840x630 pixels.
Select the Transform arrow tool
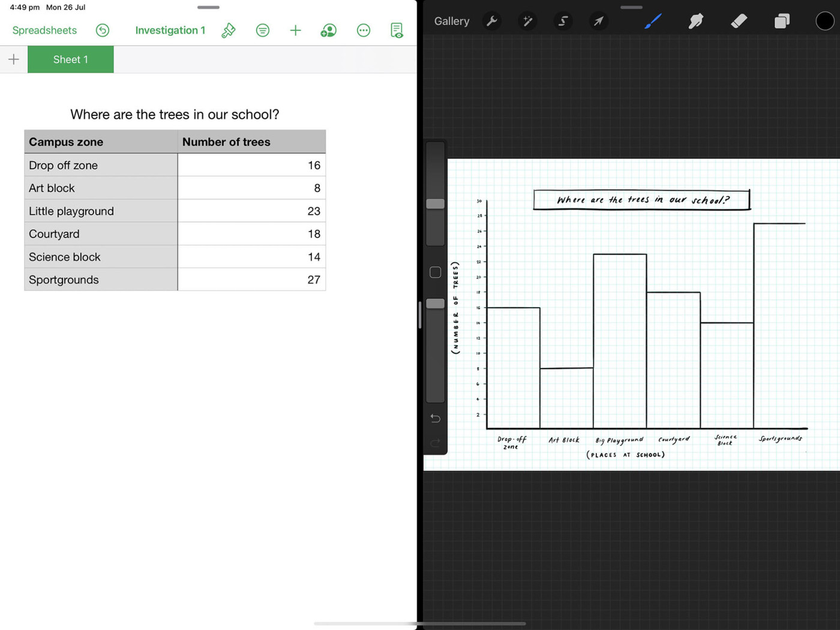598,22
